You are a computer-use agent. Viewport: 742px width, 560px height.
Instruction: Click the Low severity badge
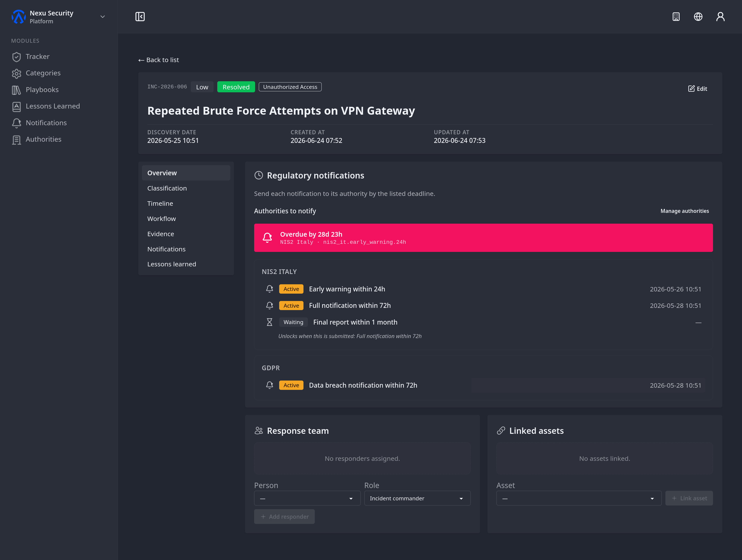(202, 87)
